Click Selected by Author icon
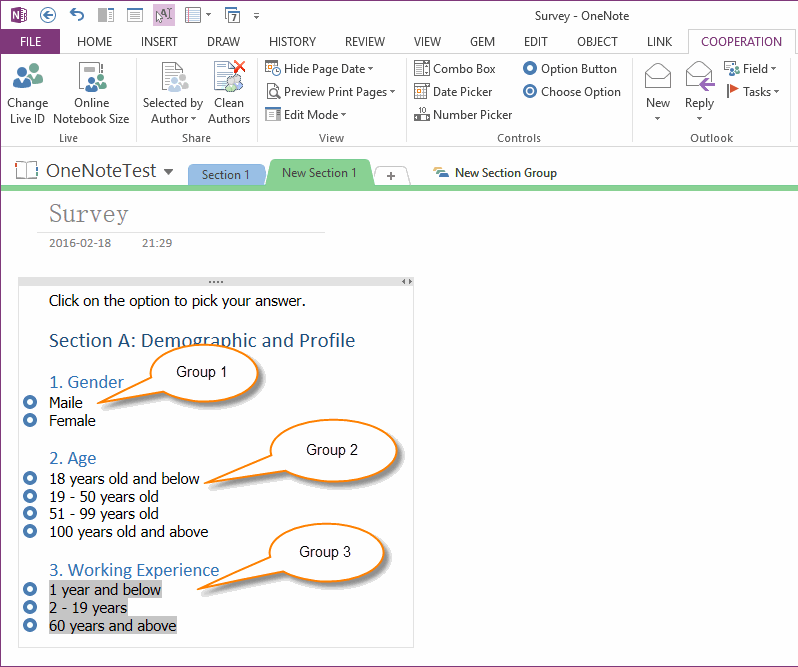Viewport: 798px width, 667px height. tap(172, 78)
